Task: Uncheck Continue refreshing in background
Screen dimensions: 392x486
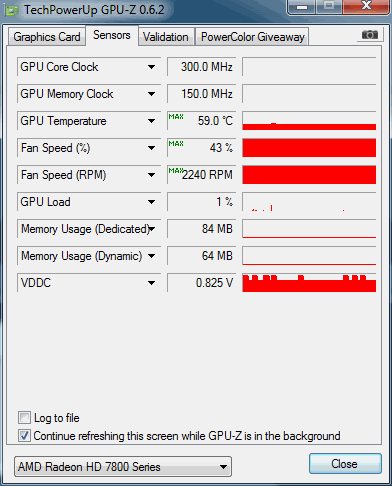Action: pyautogui.click(x=24, y=435)
